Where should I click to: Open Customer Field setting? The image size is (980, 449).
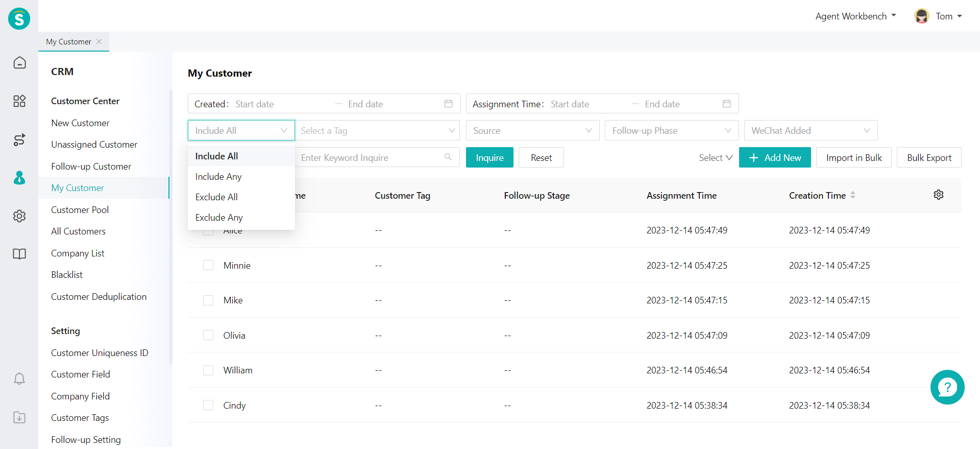[x=81, y=374]
